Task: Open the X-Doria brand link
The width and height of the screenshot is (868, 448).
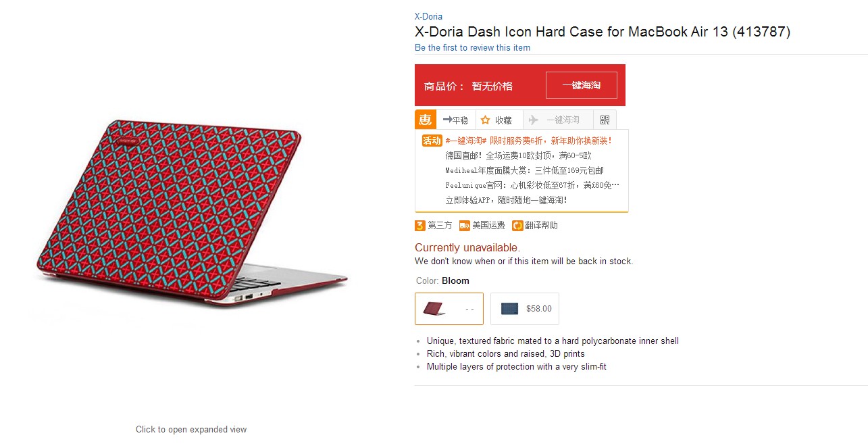Action: coord(428,16)
